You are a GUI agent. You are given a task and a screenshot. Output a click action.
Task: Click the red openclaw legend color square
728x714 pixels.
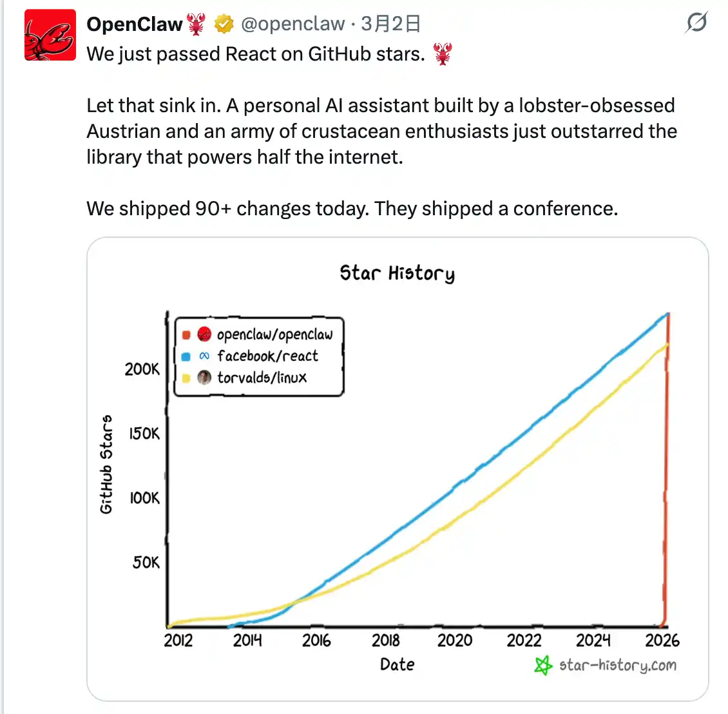(x=186, y=334)
